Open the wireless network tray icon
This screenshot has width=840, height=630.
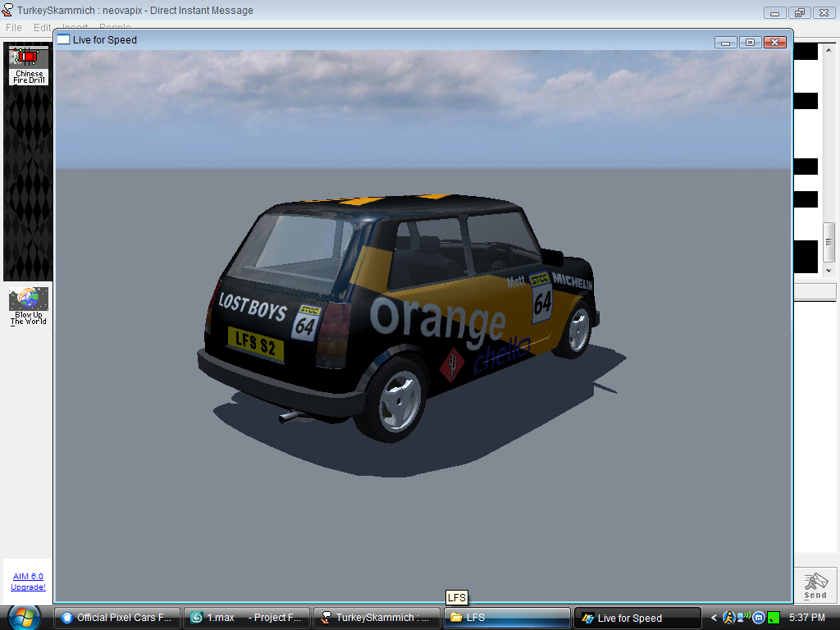coord(743,617)
